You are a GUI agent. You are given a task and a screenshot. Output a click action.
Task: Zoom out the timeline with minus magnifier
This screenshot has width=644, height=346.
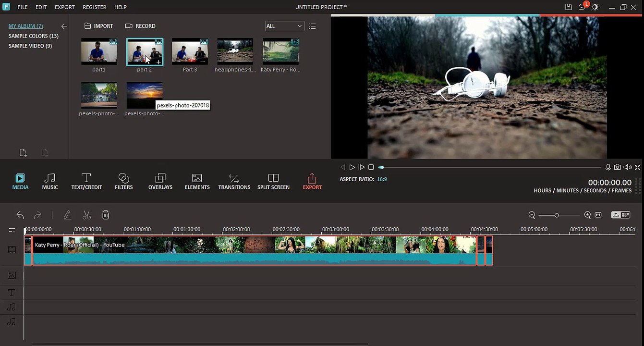[x=532, y=215]
